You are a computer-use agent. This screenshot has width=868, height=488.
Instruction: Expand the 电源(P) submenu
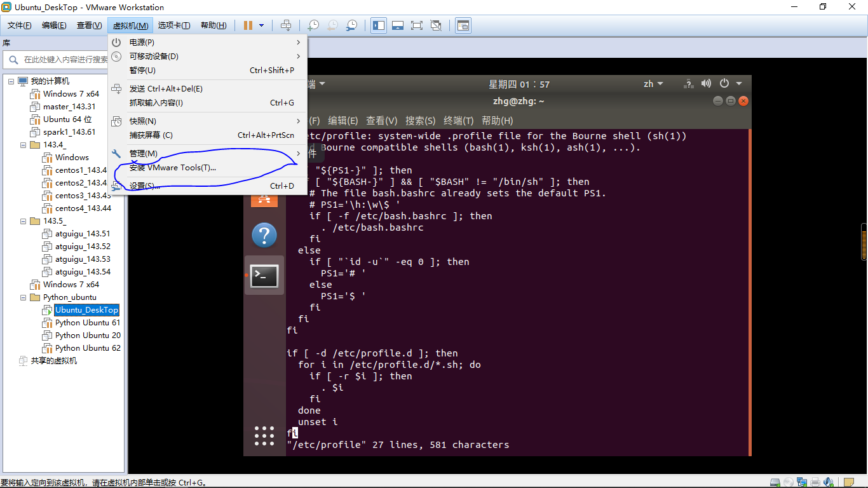[x=208, y=43]
